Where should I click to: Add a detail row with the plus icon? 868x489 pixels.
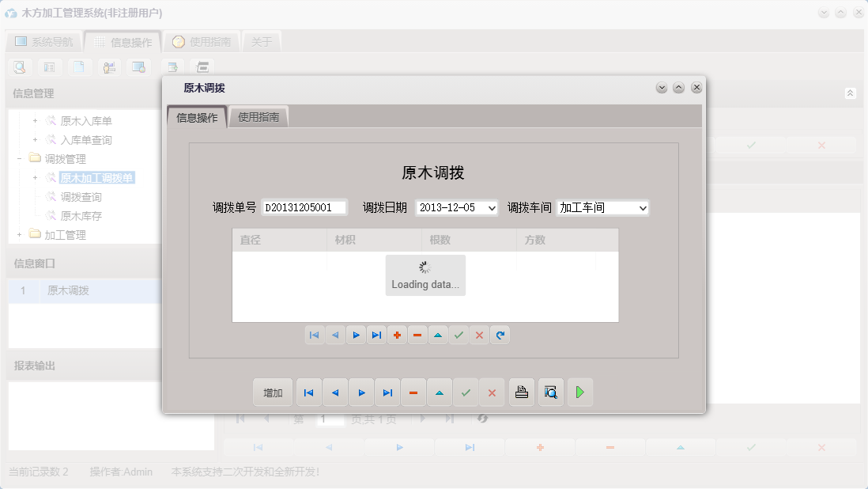coord(397,335)
